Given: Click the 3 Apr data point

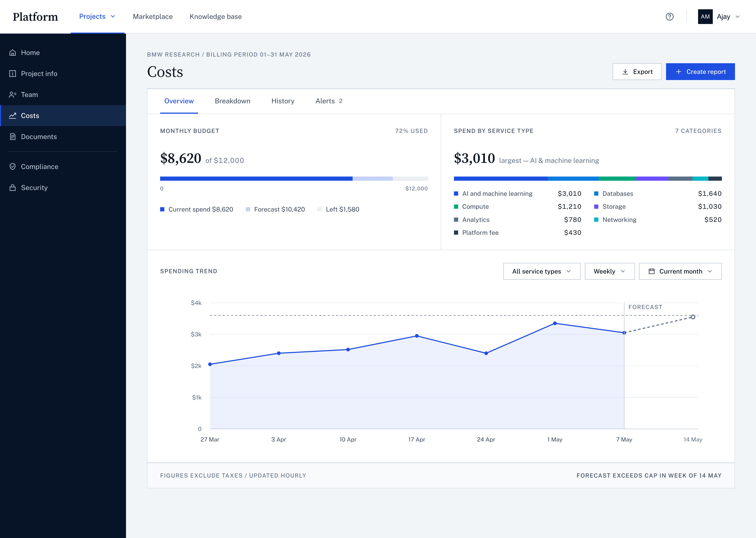Looking at the screenshot, I should 279,353.
